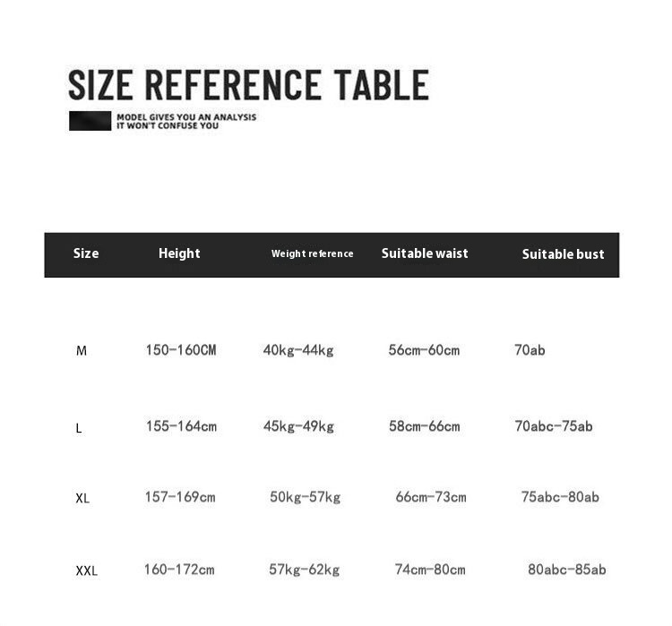
Task: Click the Suitable waist column header
Action: pyautogui.click(x=425, y=253)
